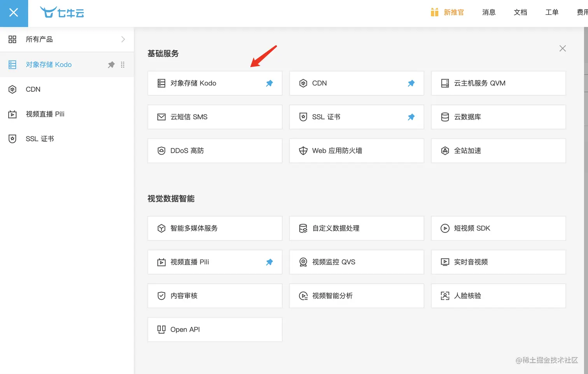Viewport: 588px width, 374px height.
Task: Click the cube icon on 智能多媒体服务
Action: (x=161, y=229)
